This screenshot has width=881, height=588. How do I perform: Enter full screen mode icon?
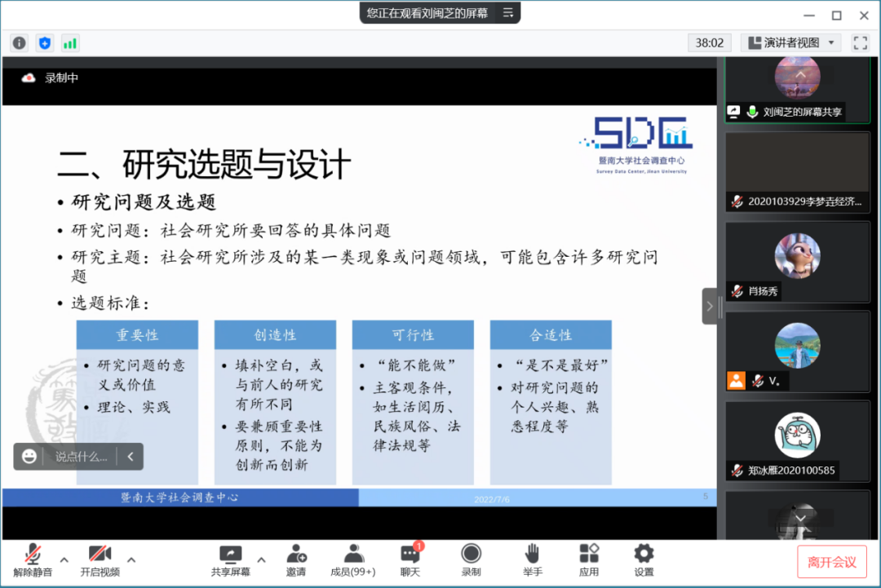tap(860, 42)
